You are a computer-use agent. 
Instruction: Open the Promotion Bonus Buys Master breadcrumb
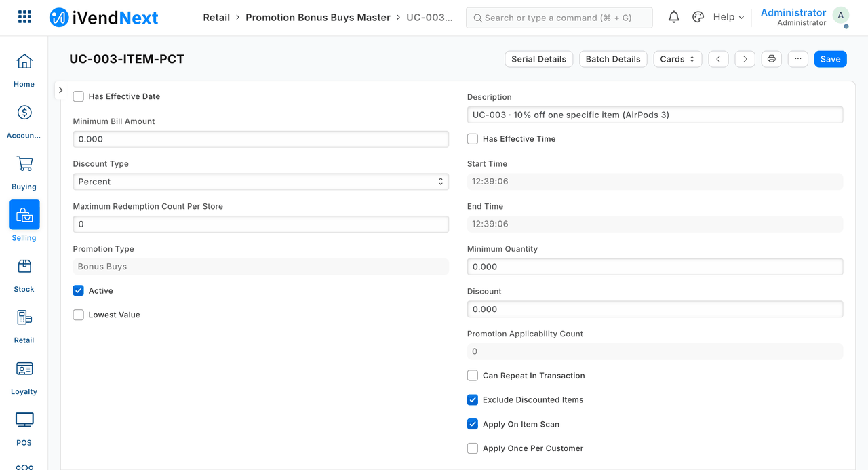318,17
